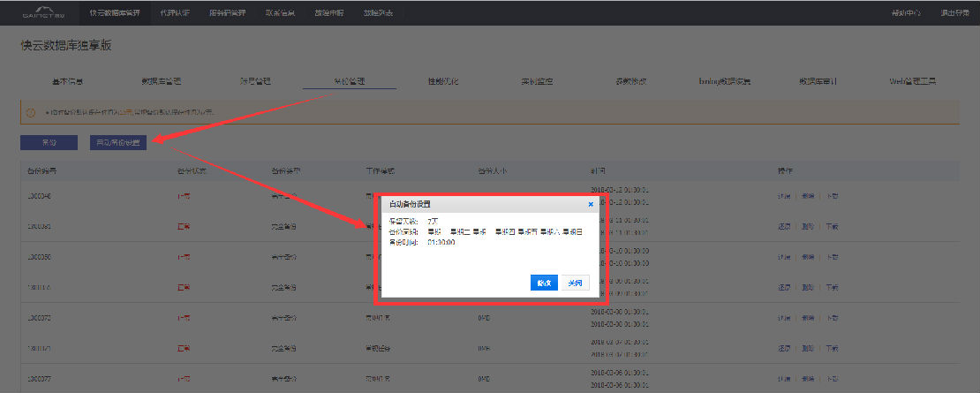This screenshot has width=980, height=393.
Task: Close the 自动备份设置 dialog with the X icon
Action: coord(591,204)
